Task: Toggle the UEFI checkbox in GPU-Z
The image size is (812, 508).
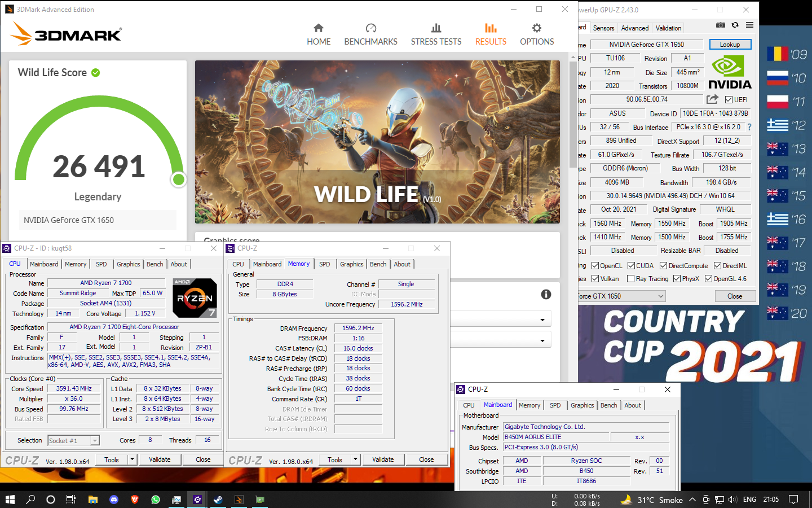Action: (x=729, y=100)
